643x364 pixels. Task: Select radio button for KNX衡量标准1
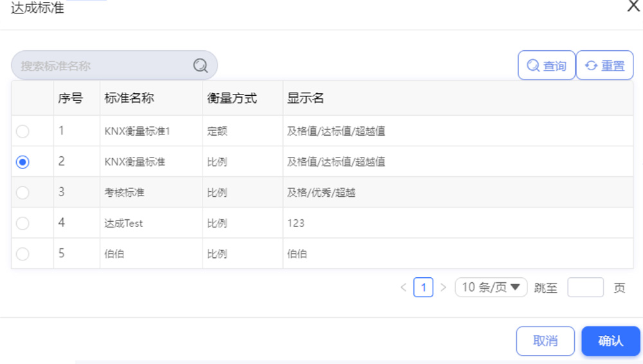[x=23, y=131]
